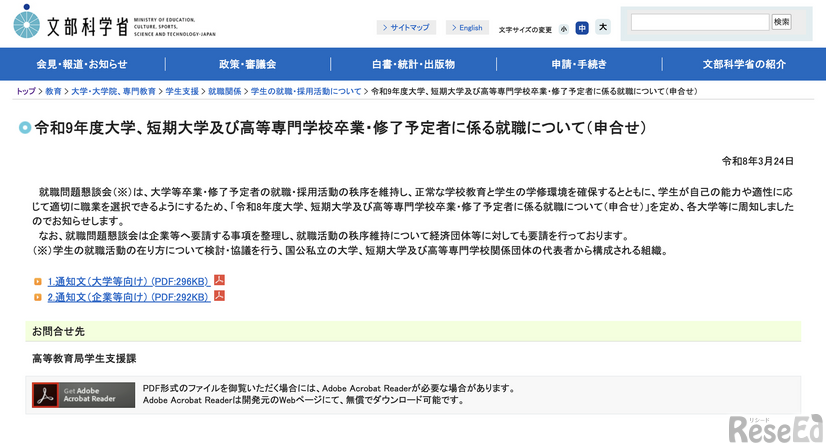Viewport: 826px width, 445px height.
Task: Click PDF icon beside 大学等向け notice
Action: [x=219, y=280]
